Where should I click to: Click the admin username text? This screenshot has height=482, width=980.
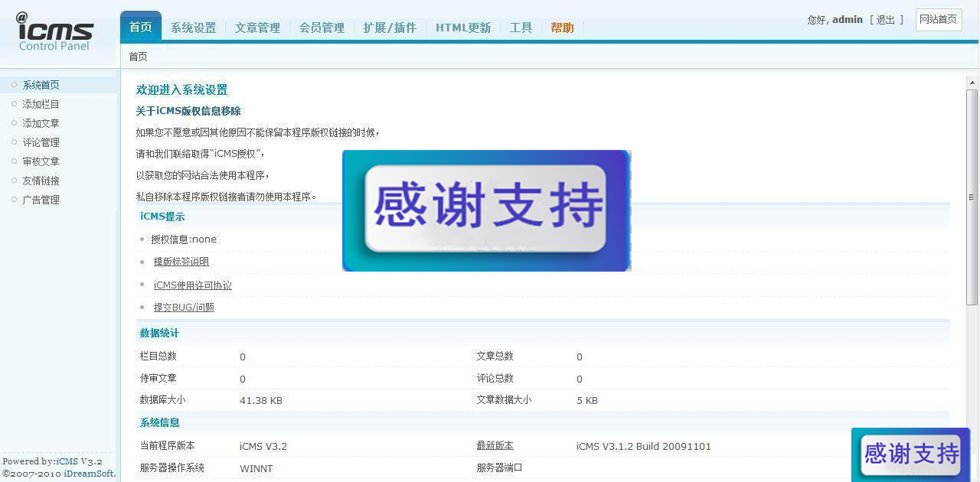tap(848, 20)
